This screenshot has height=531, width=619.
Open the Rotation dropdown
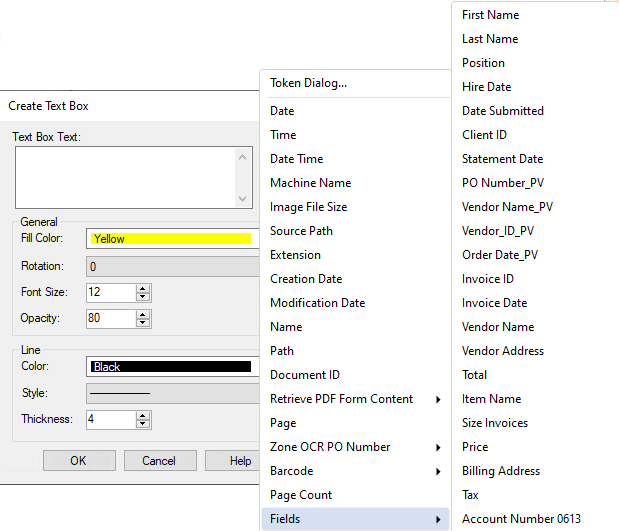(x=173, y=266)
